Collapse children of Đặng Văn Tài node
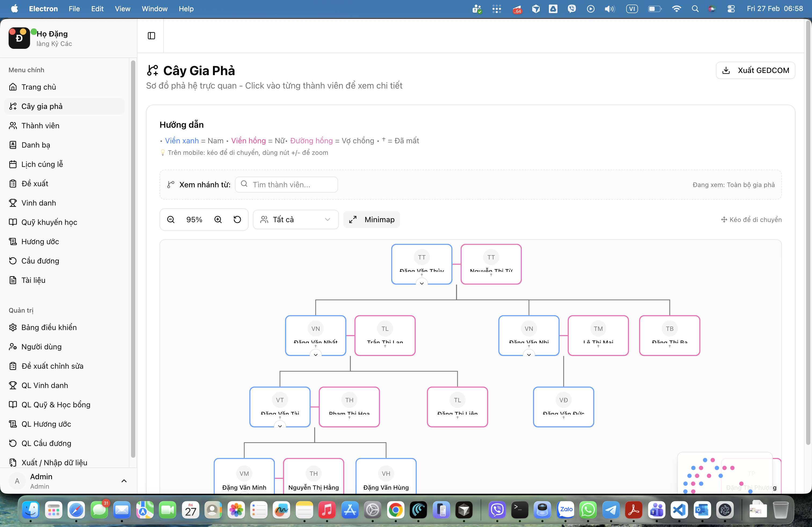The image size is (812, 527). 280,426
